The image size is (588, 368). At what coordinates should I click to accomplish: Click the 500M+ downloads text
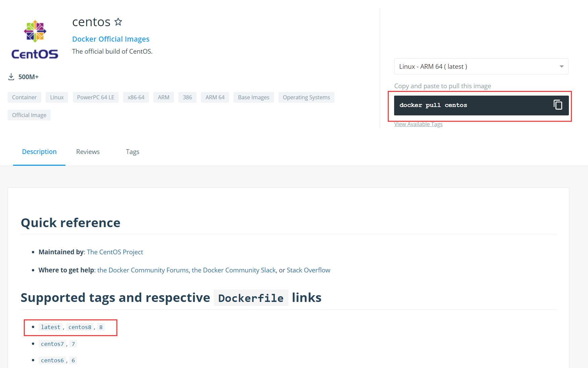pos(29,77)
